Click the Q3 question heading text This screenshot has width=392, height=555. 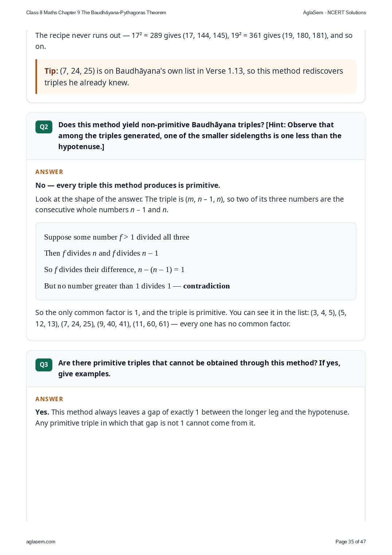click(x=199, y=368)
